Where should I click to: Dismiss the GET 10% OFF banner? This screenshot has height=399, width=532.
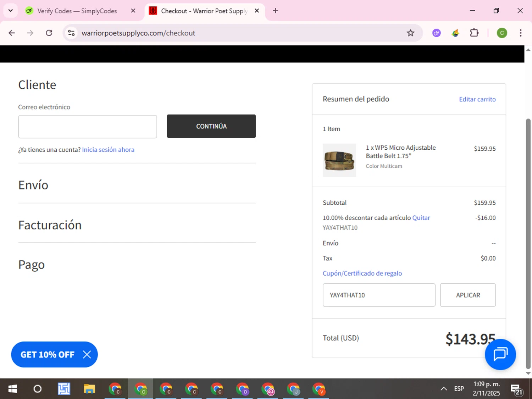click(x=87, y=354)
